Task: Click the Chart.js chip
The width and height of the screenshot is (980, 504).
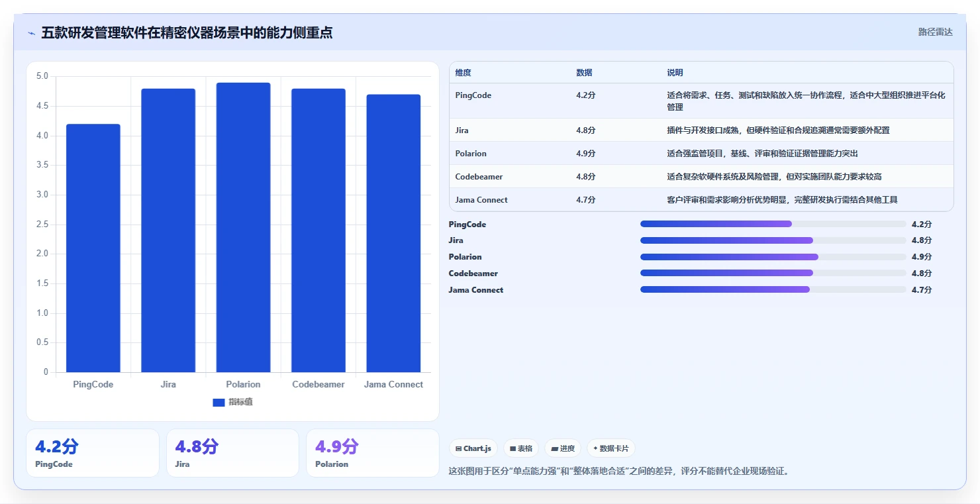Action: [473, 448]
